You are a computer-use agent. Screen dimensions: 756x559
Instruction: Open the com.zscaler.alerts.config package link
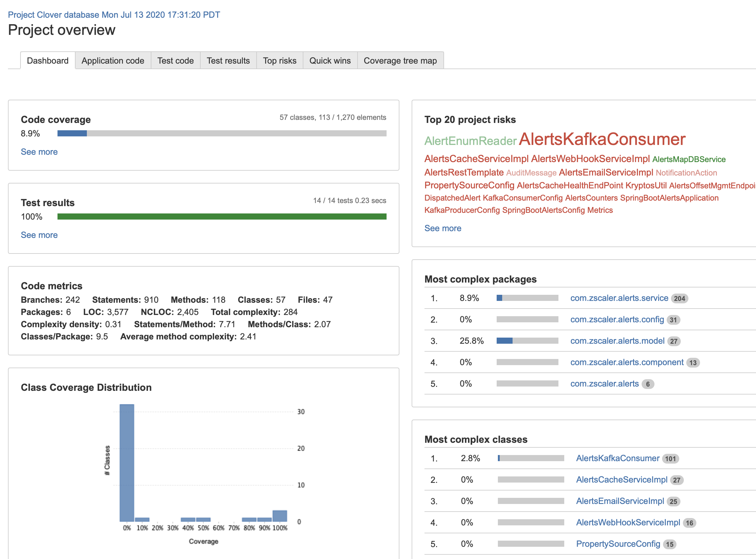(617, 320)
